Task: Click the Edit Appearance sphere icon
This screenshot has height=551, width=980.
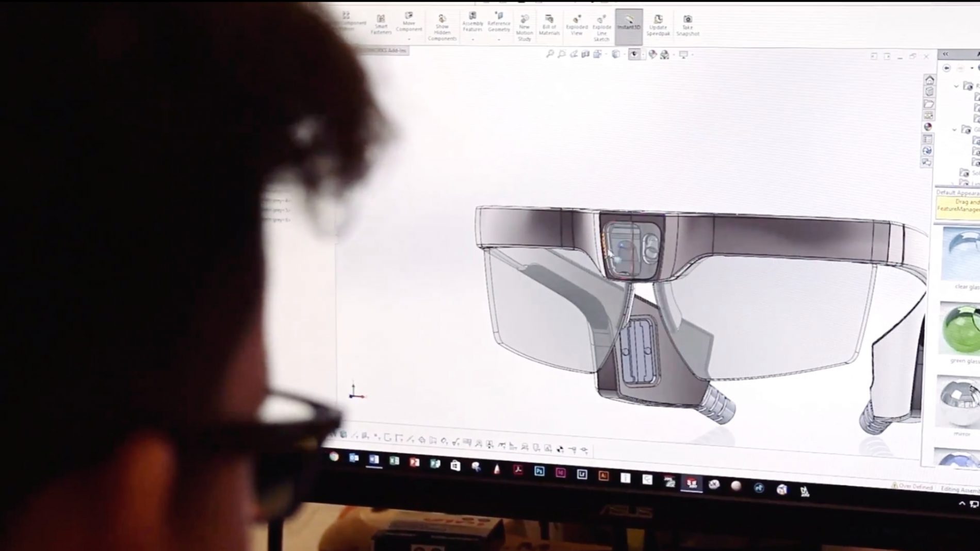Action: pyautogui.click(x=652, y=54)
